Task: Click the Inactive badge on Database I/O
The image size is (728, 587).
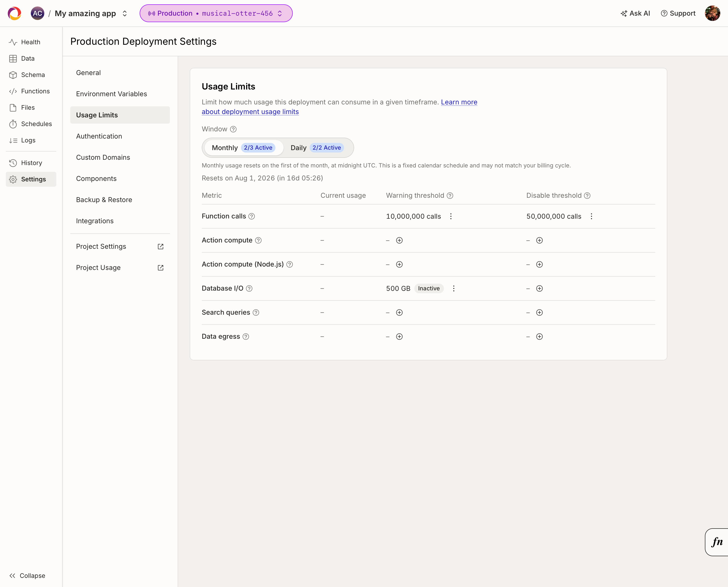Action: [x=429, y=288]
